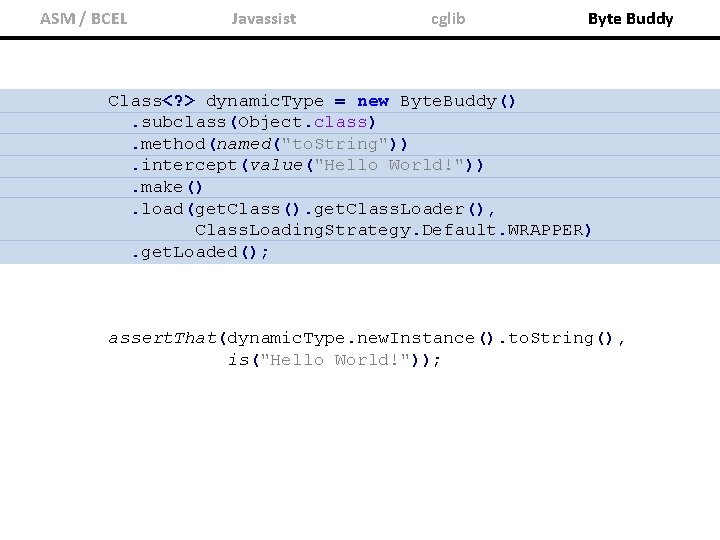
Task: Click the '.getLoaded();' code line
Action: click(x=200, y=252)
